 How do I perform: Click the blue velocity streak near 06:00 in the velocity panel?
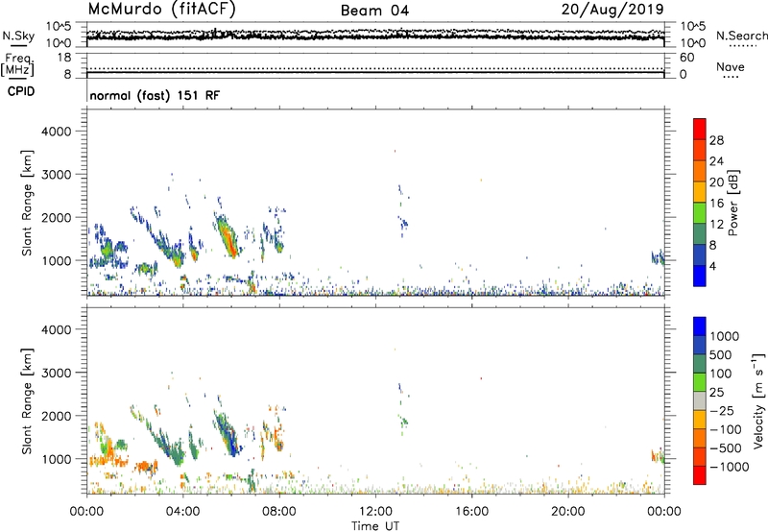(229, 438)
